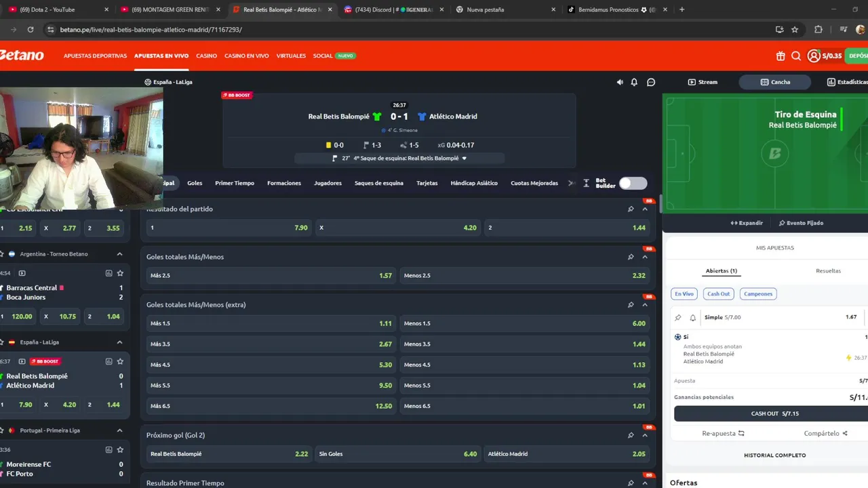Open the APUESTAS DEPORTIVAS menu
This screenshot has width=868, height=488.
95,56
